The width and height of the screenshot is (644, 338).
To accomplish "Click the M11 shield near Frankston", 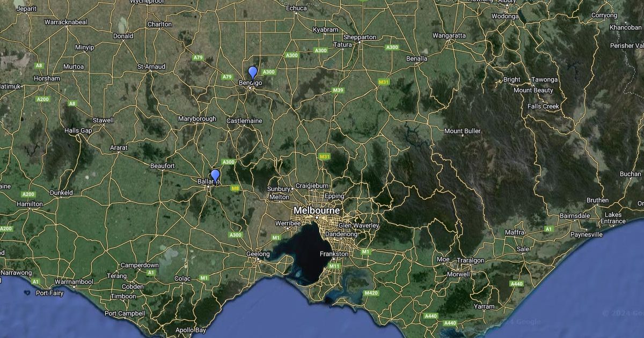I will [x=334, y=266].
